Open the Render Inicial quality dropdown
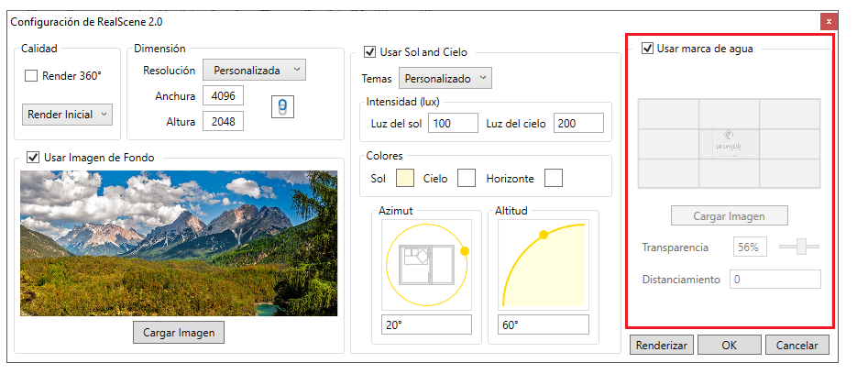This screenshot has height=374, width=868. 67,115
